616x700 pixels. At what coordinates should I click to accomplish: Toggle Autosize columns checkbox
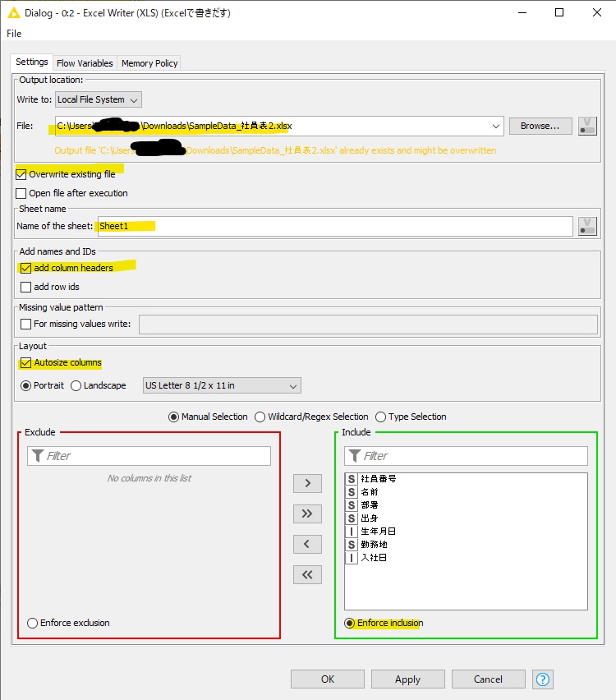click(26, 362)
